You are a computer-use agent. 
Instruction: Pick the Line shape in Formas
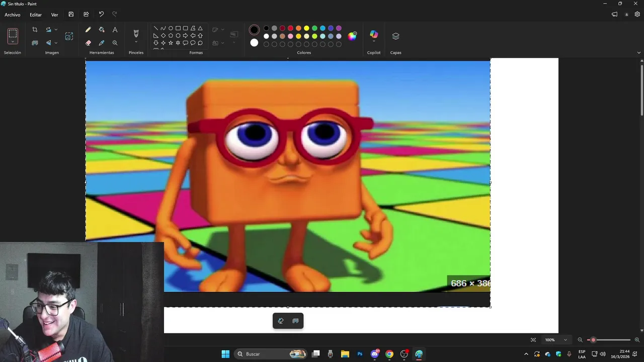[x=156, y=28]
